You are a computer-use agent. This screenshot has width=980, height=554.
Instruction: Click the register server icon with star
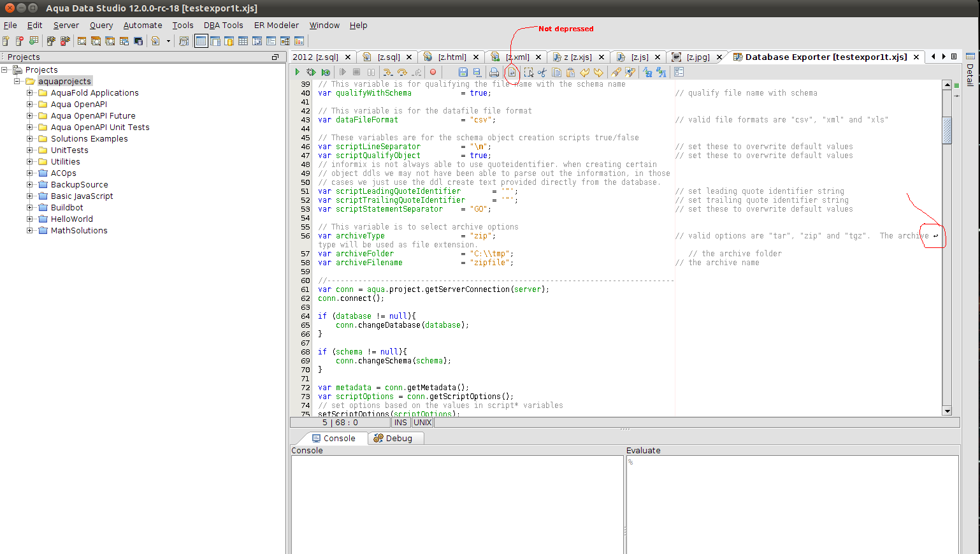tap(6, 41)
